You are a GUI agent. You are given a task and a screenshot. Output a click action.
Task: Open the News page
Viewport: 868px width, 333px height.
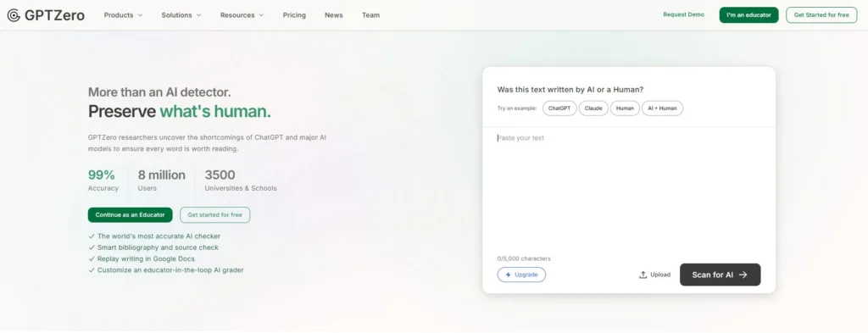point(334,15)
